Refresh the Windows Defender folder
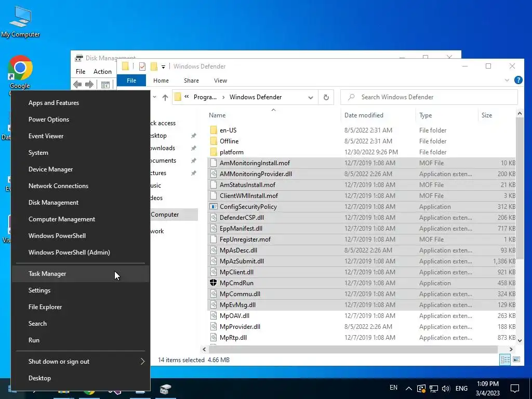 click(326, 97)
